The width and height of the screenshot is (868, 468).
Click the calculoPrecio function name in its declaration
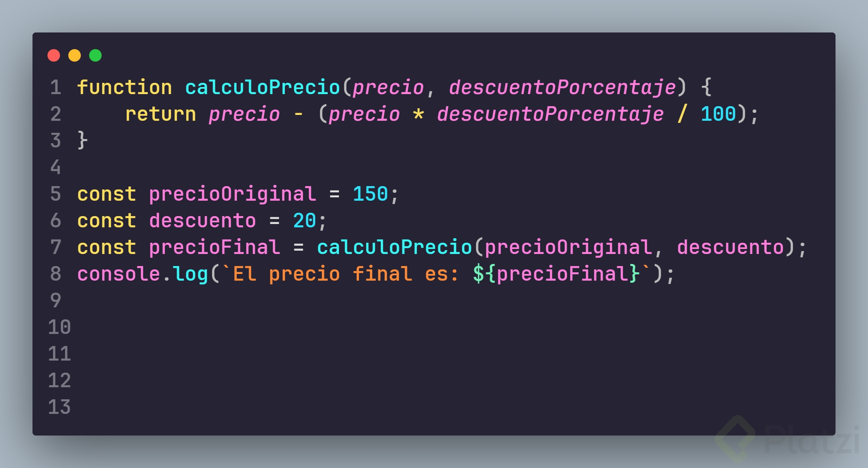(263, 87)
